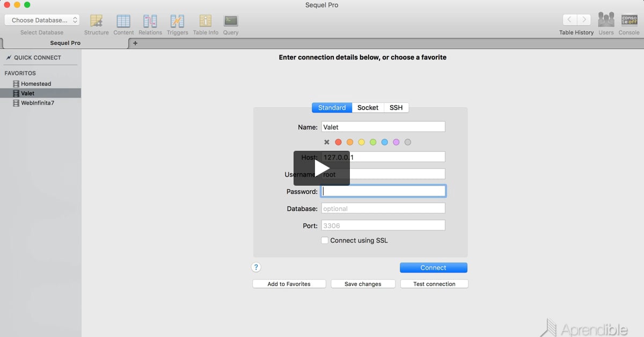Go back in Table History

tap(570, 20)
